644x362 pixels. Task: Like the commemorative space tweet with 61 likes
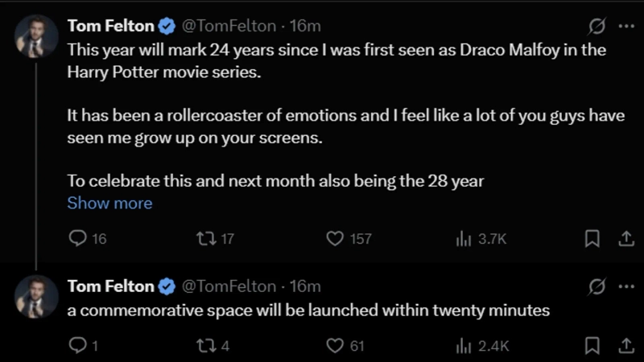[335, 346]
